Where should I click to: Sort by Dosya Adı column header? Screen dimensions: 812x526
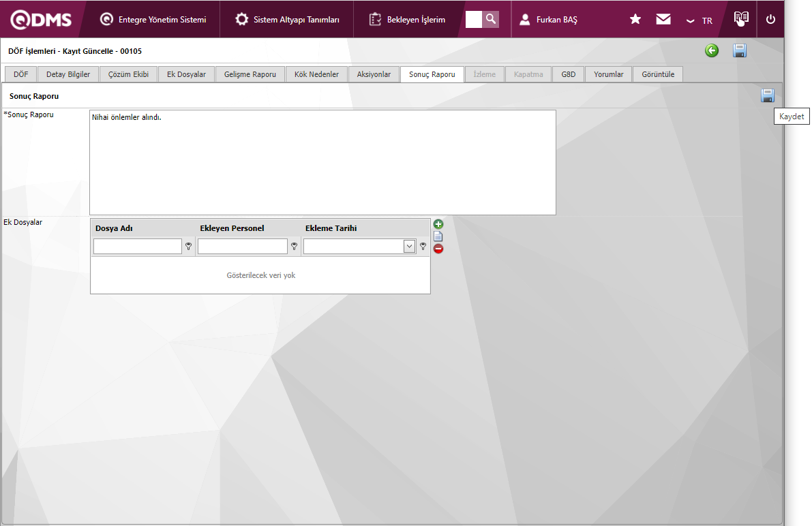114,228
